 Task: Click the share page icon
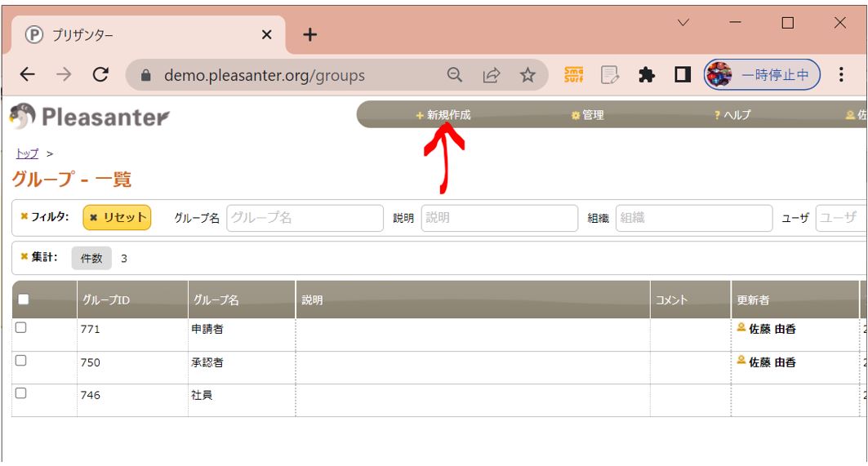coord(491,75)
